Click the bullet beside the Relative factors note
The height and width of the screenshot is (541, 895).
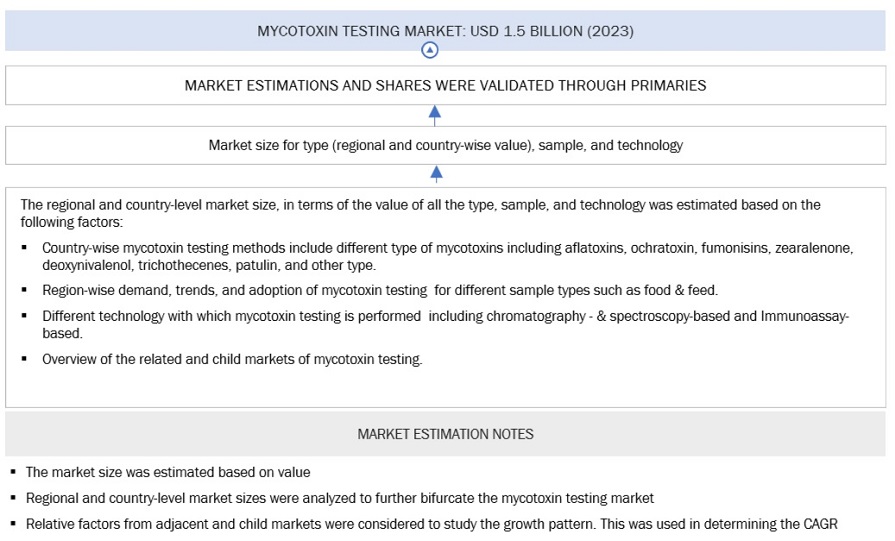[x=12, y=524]
